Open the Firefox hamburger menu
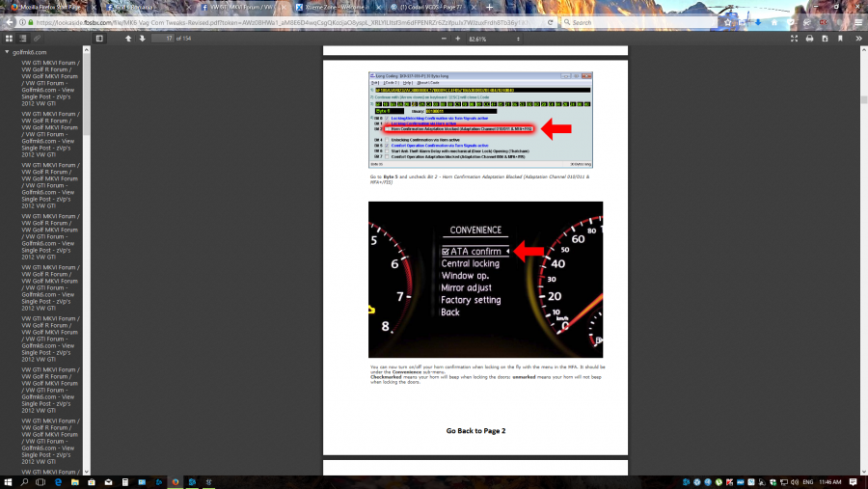This screenshot has width=868, height=489. (x=858, y=23)
